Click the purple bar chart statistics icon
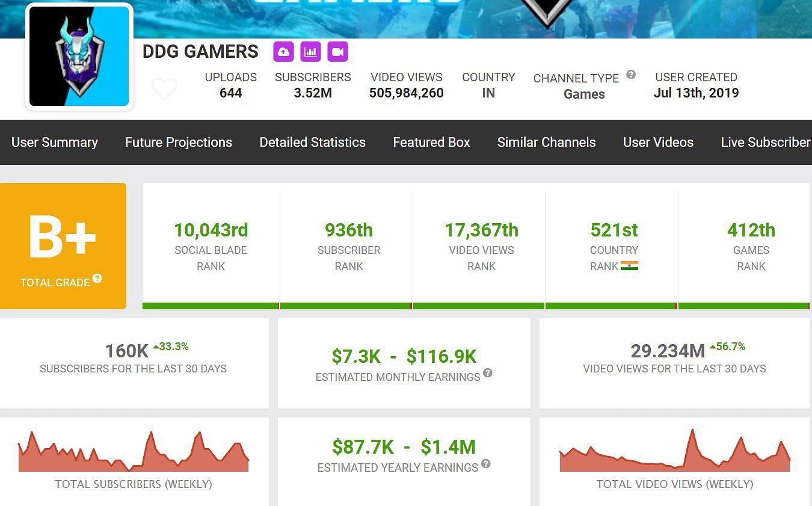Viewport: 812px width, 506px height. tap(310, 52)
